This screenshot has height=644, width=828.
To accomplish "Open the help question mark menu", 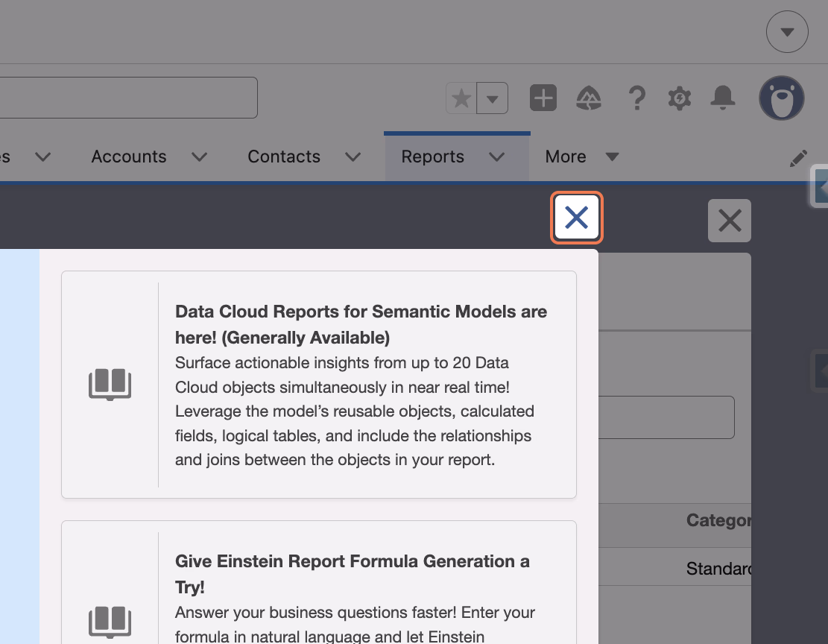I will click(637, 98).
